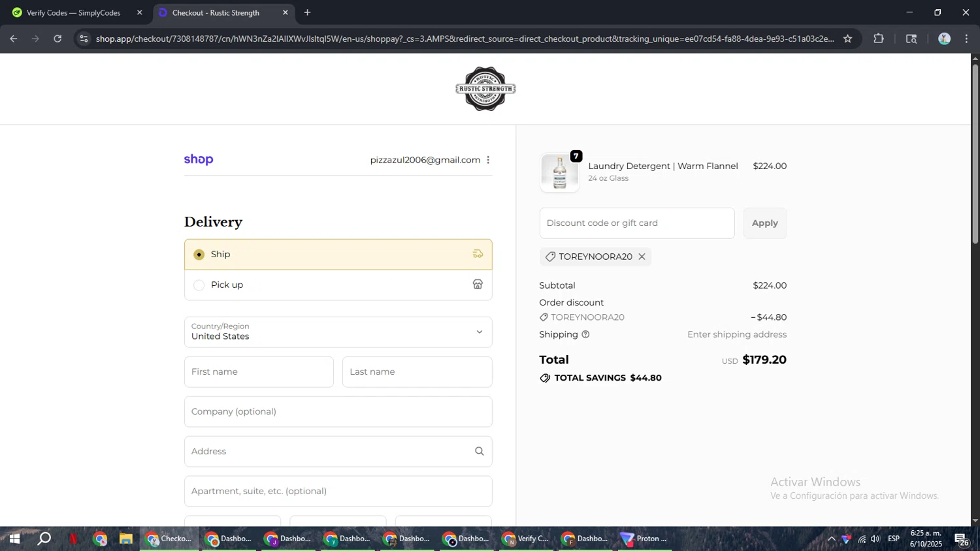Go back to previous page
Screen dimensions: 980x551
(x=14, y=39)
